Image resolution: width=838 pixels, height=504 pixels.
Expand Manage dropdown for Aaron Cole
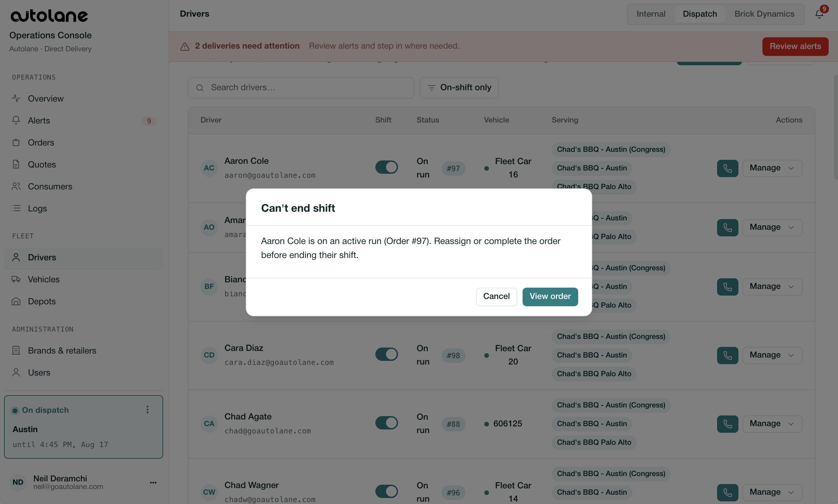point(772,168)
